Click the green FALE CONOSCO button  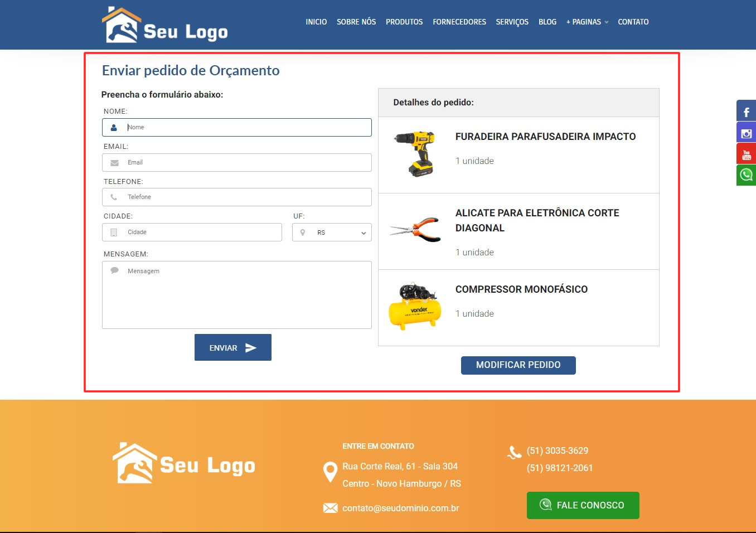click(x=583, y=505)
